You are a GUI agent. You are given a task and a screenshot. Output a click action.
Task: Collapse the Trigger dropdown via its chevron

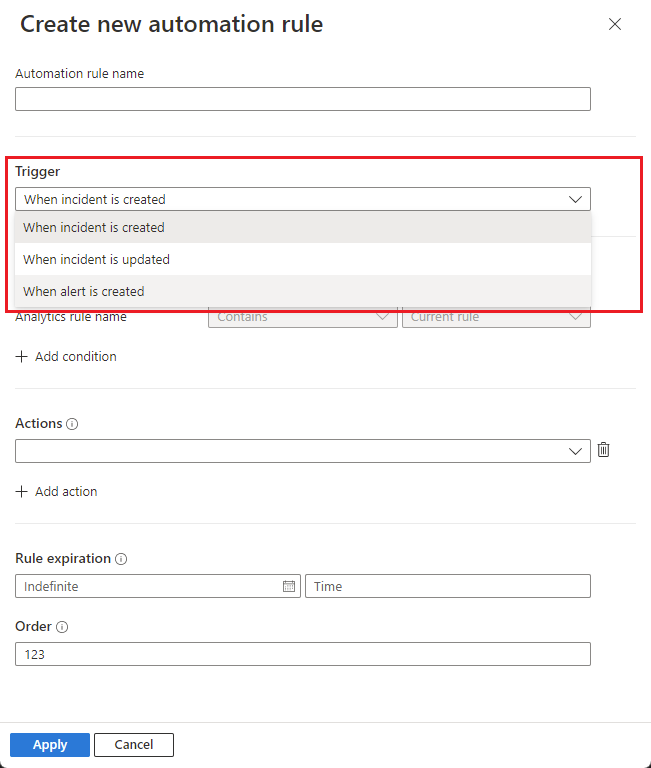575,199
